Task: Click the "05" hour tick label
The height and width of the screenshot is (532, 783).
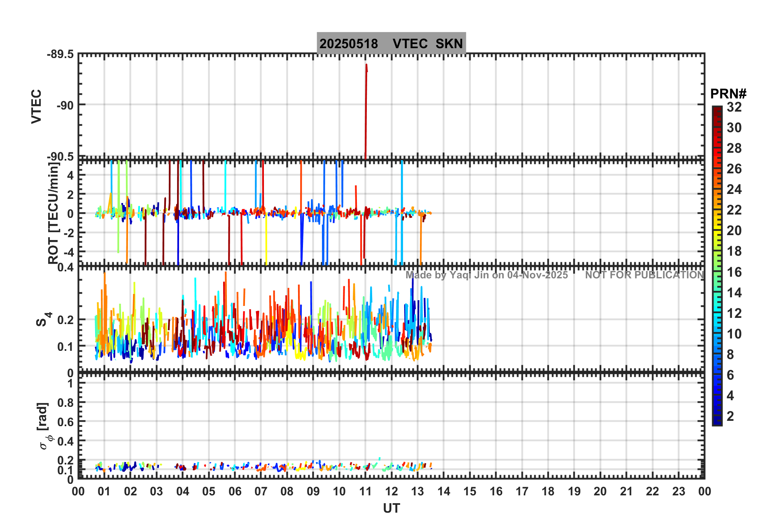Action: pos(209,491)
